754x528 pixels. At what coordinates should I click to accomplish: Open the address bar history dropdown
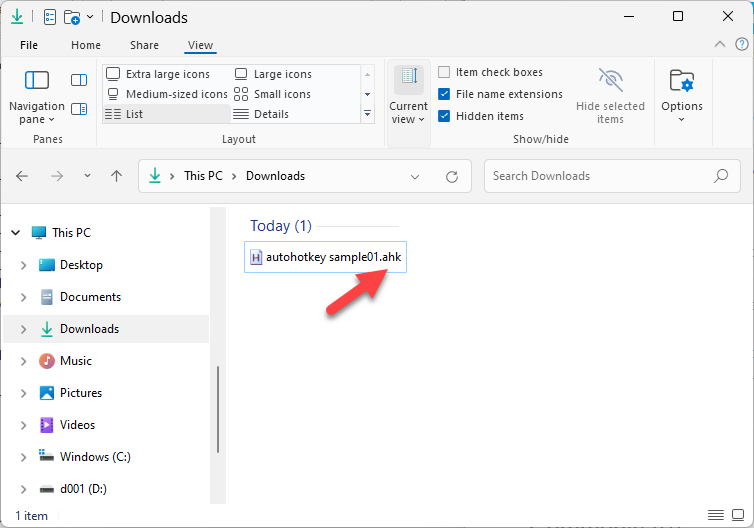[415, 177]
